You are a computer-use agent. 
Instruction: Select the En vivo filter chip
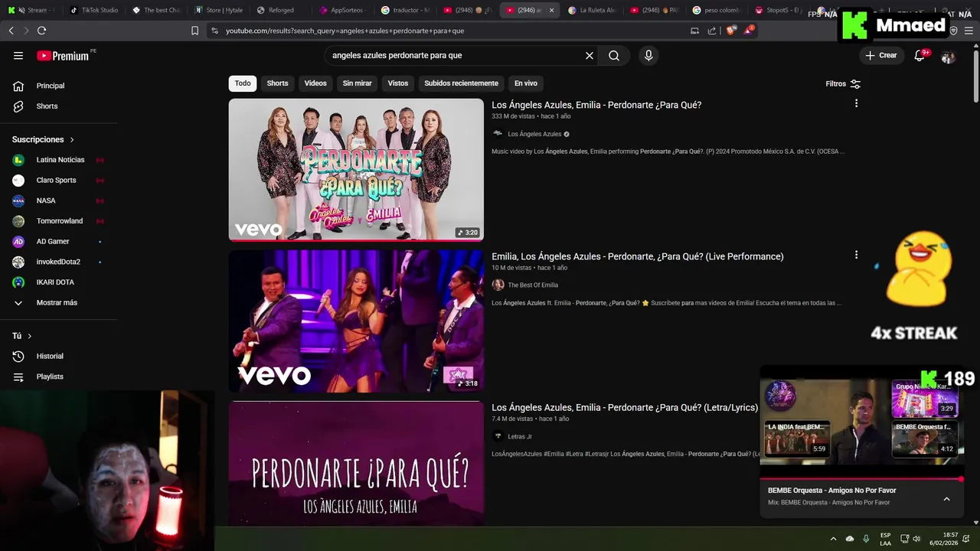525,83
